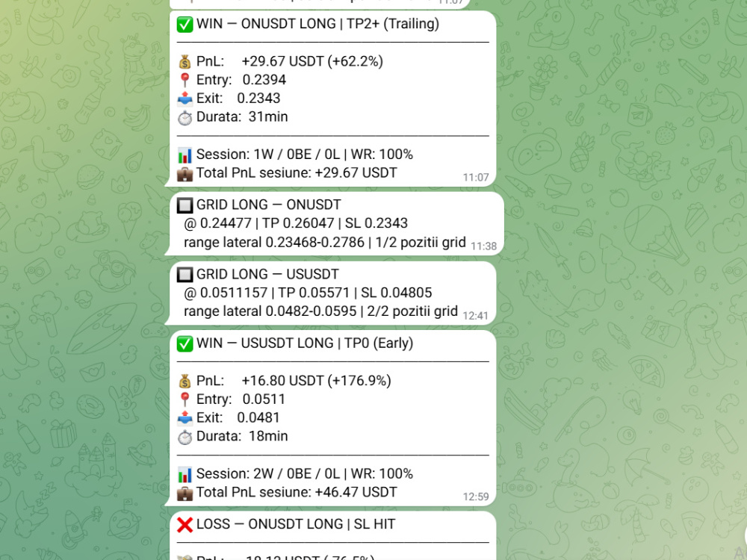Click the 11:07 timestamp on ONUSDT WIN message

click(x=476, y=178)
